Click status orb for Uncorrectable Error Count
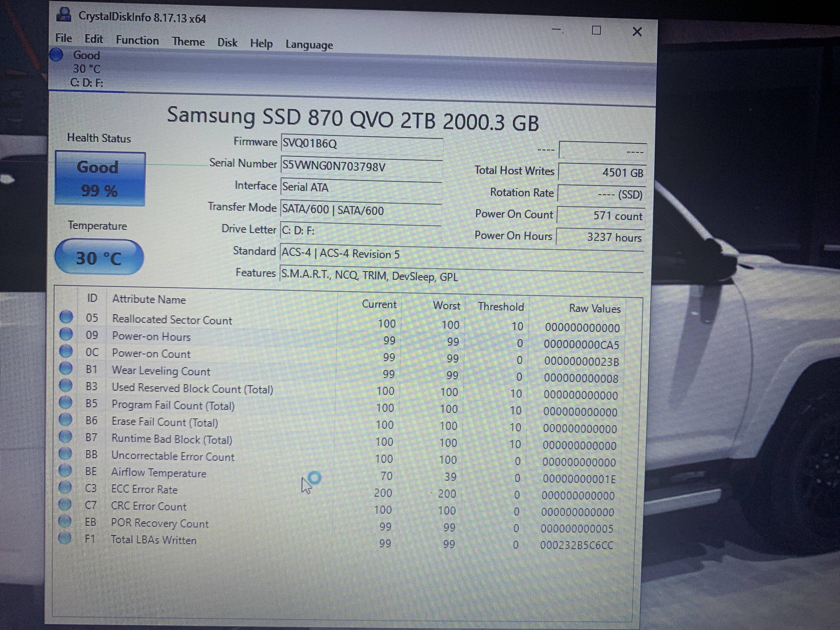This screenshot has height=630, width=840. [x=65, y=453]
